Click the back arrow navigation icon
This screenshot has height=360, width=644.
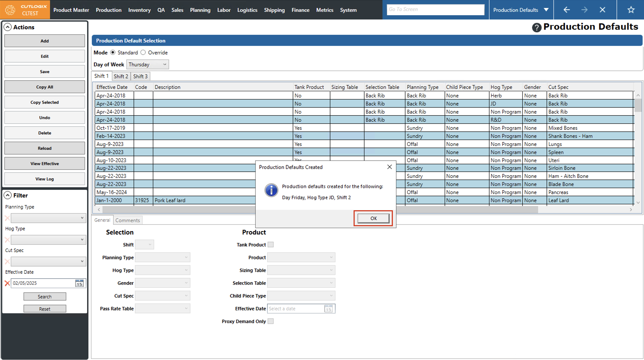(567, 10)
